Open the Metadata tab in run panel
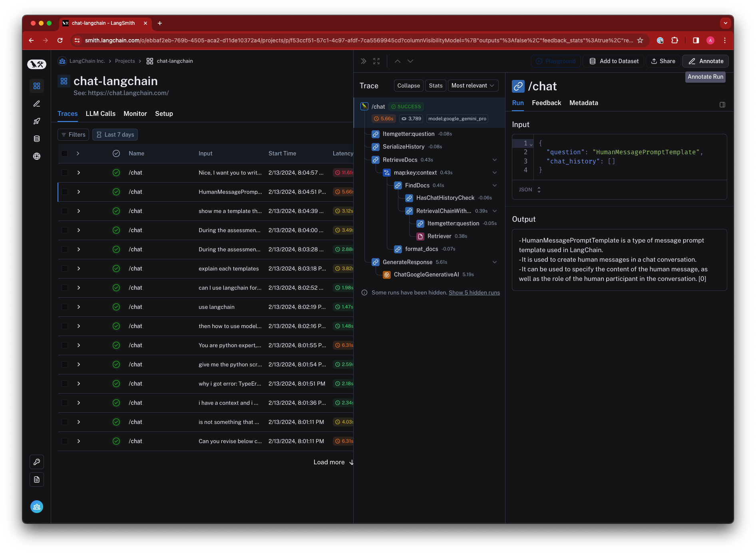Image resolution: width=756 pixels, height=553 pixels. click(x=584, y=103)
